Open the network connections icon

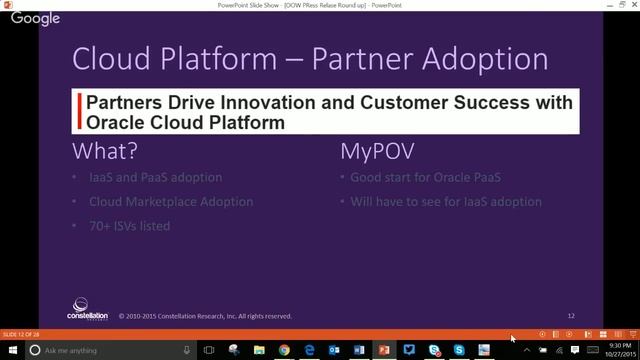tap(559, 350)
